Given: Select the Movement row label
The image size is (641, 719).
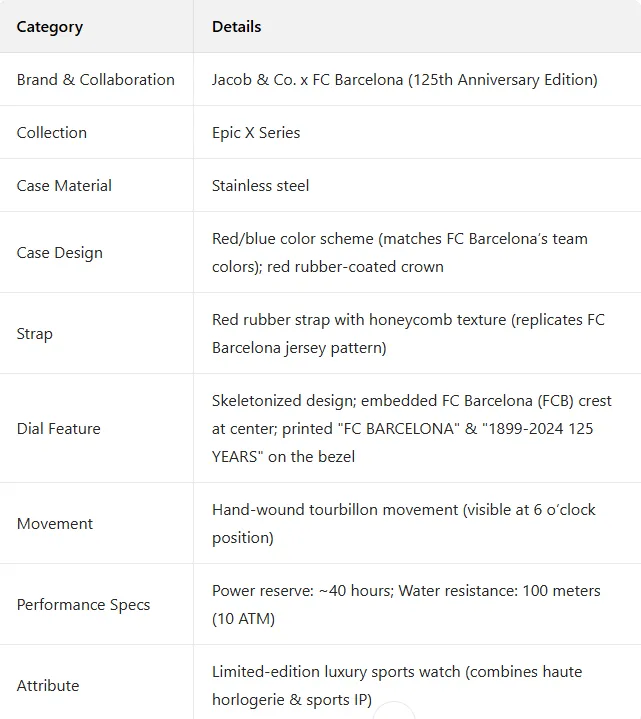Looking at the screenshot, I should (x=55, y=524).
